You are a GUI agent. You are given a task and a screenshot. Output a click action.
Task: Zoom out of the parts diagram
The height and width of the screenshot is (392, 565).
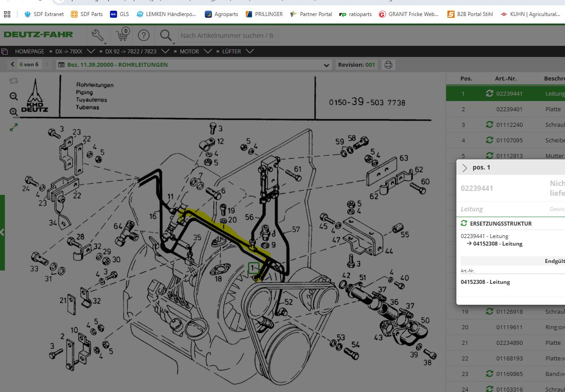point(14,96)
